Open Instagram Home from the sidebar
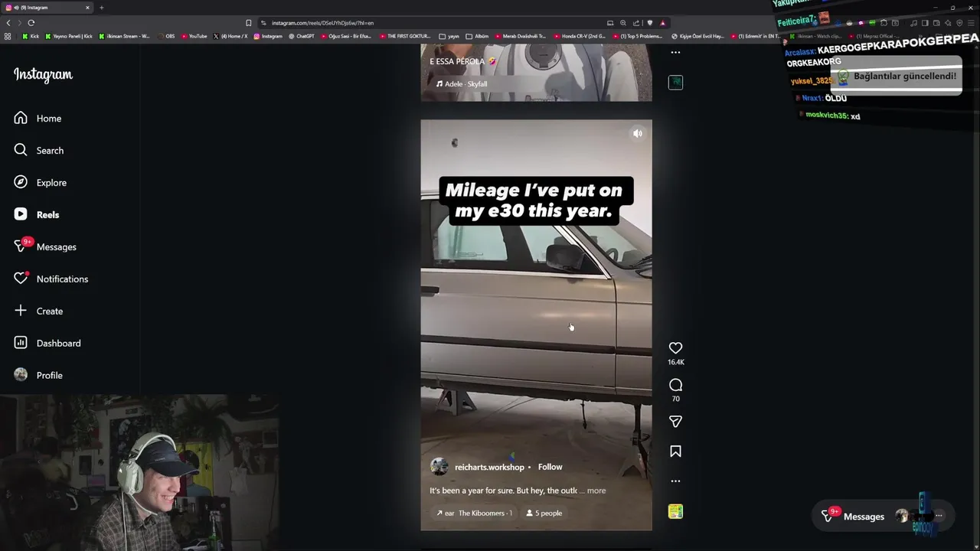This screenshot has width=980, height=551. [38, 119]
